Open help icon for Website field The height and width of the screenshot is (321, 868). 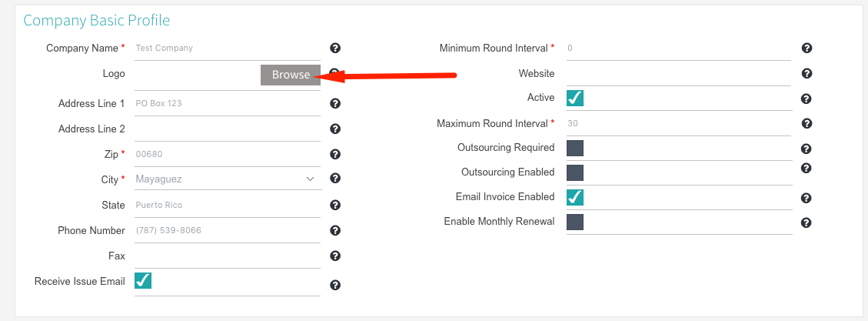[807, 73]
